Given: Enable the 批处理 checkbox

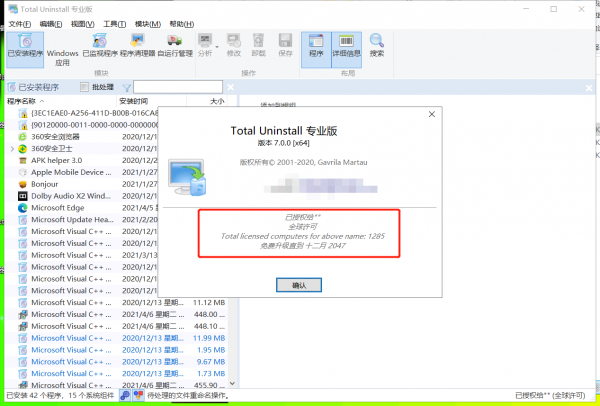Looking at the screenshot, I should click(84, 87).
